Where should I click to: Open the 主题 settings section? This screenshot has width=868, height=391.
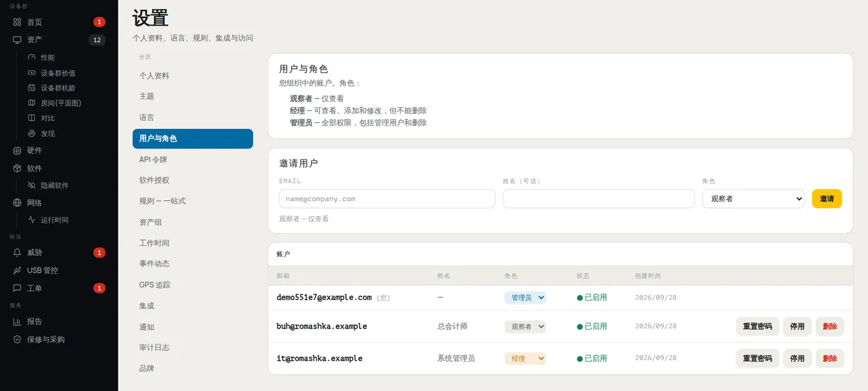coord(193,97)
